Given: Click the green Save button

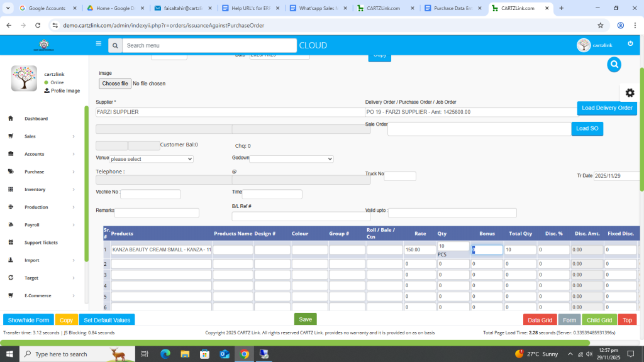Looking at the screenshot, I should tap(305, 319).
